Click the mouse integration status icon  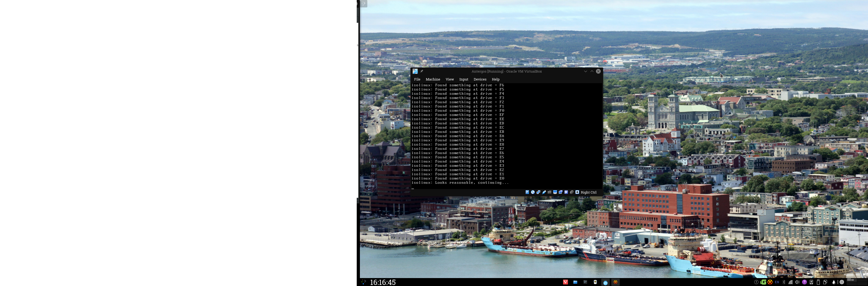[x=572, y=192]
